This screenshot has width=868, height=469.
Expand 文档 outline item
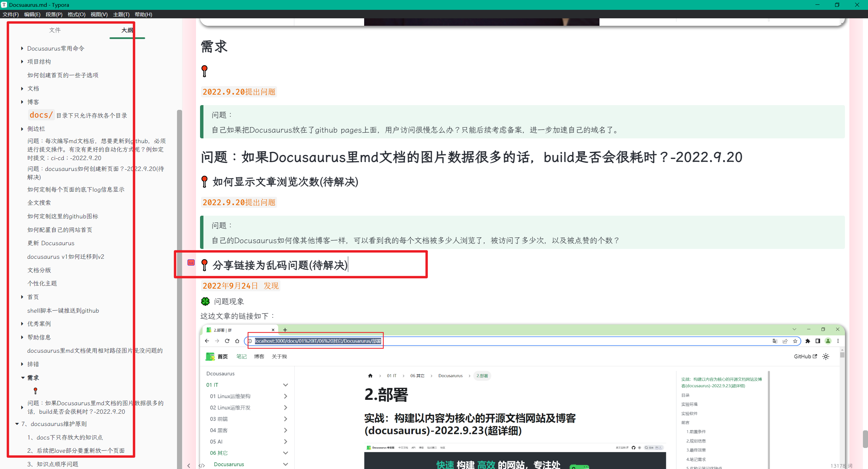(22, 89)
